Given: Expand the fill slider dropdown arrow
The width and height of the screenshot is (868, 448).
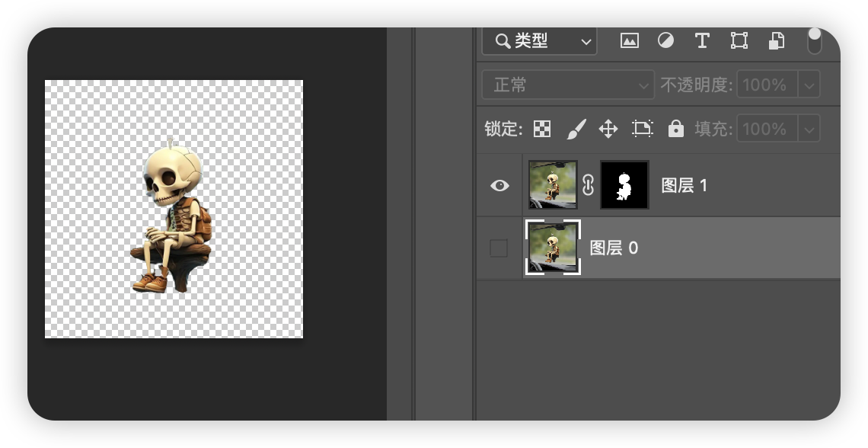Looking at the screenshot, I should tap(809, 130).
